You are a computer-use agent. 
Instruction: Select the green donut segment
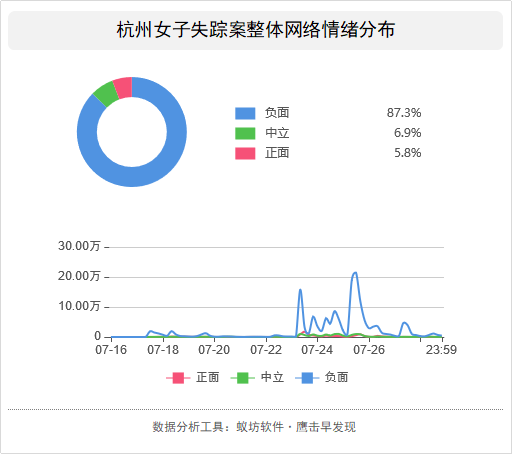(x=106, y=94)
